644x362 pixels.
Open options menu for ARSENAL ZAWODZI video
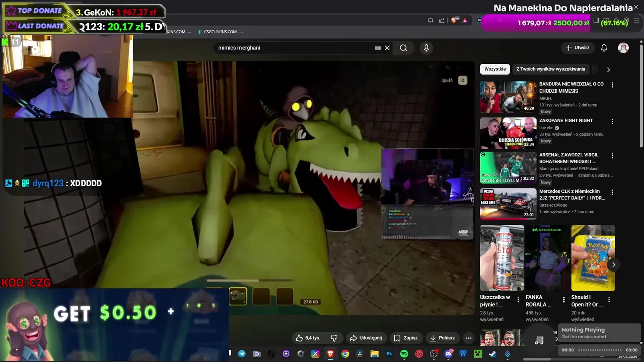click(x=612, y=156)
